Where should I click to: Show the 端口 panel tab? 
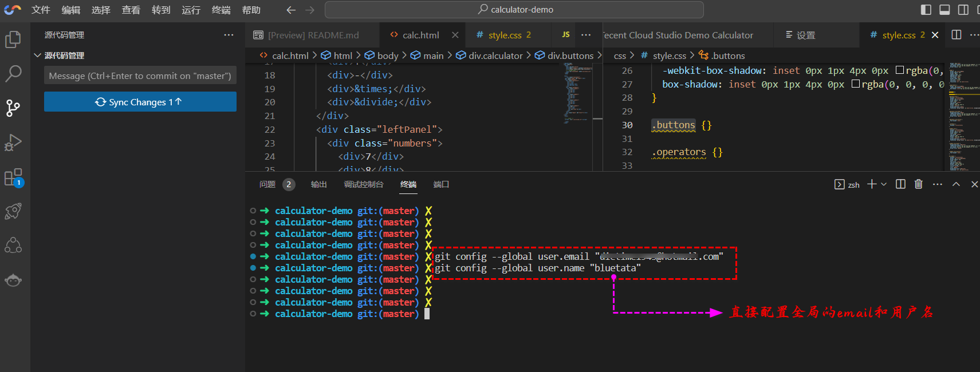tap(441, 184)
